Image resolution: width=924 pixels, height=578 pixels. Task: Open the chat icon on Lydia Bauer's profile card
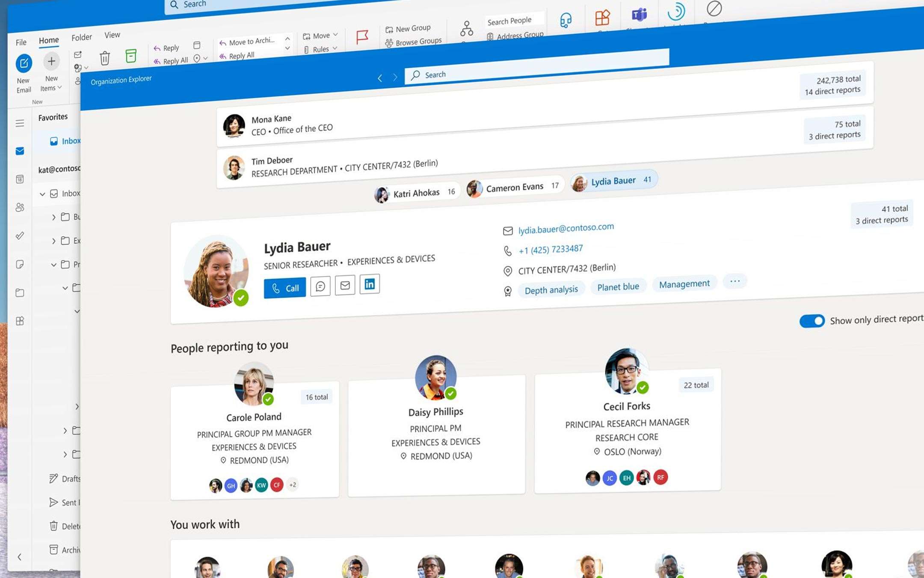[x=320, y=286]
